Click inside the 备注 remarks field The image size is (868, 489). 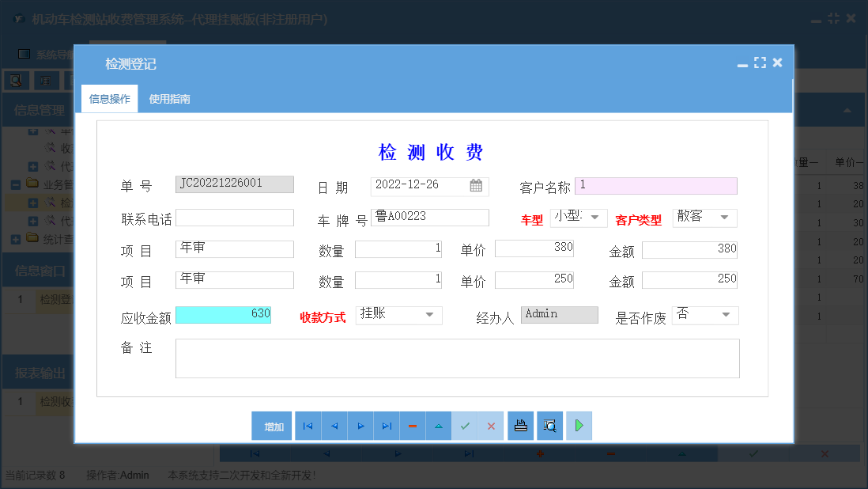[457, 358]
